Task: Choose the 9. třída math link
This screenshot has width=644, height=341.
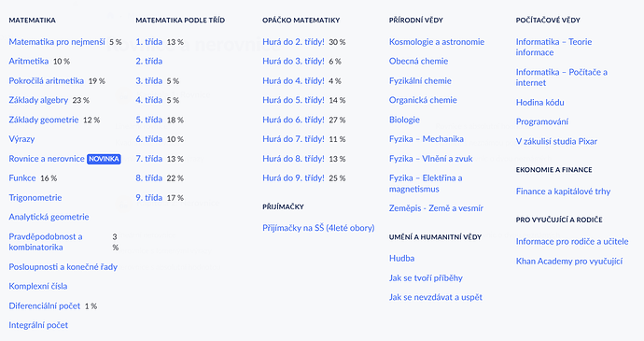Action: pos(149,198)
